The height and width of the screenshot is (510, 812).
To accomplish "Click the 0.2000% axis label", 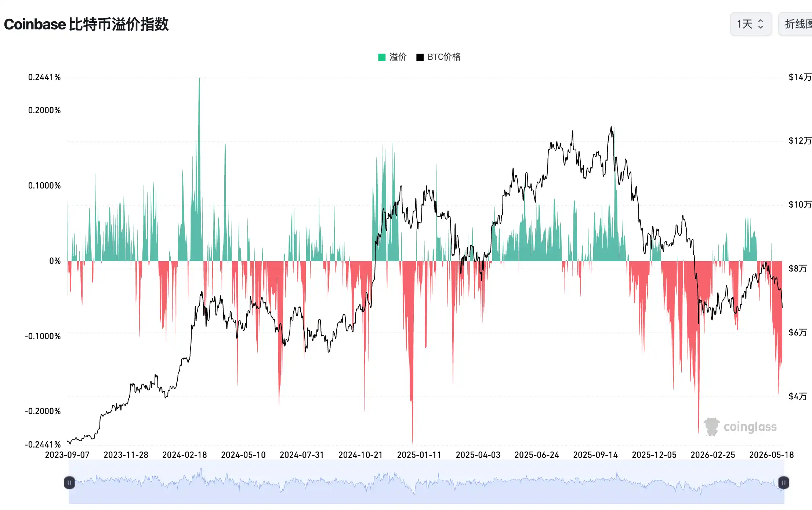I will [x=44, y=110].
